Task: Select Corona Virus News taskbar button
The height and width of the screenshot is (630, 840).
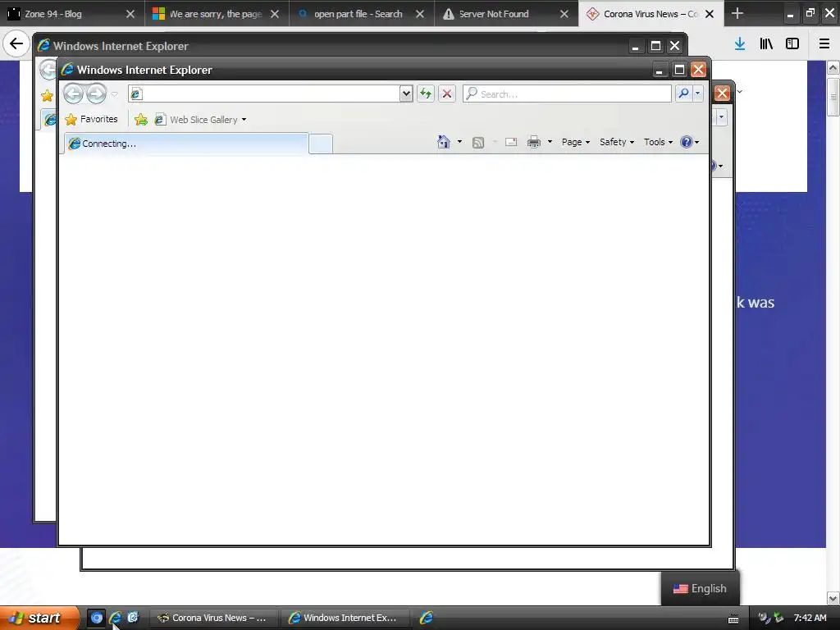Action: [214, 618]
